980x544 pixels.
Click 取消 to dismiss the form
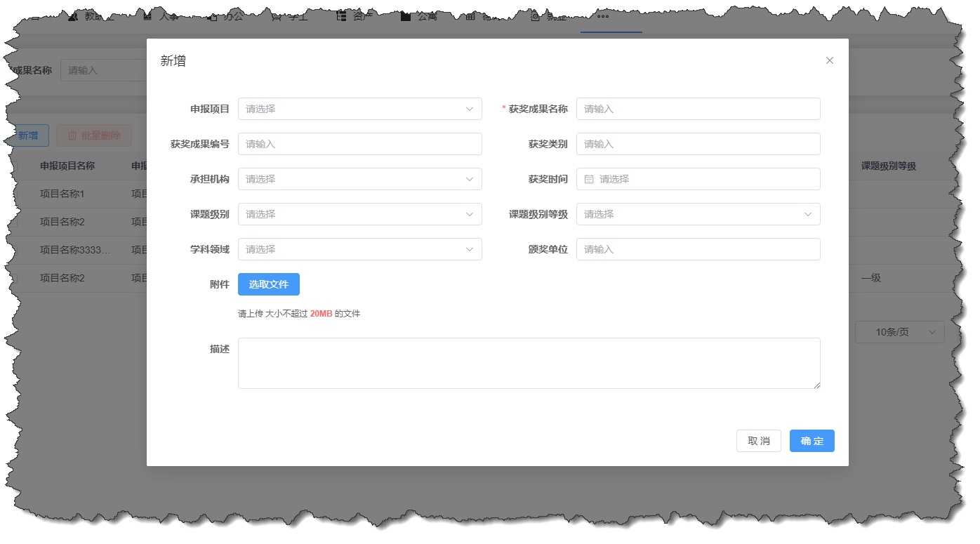[759, 441]
